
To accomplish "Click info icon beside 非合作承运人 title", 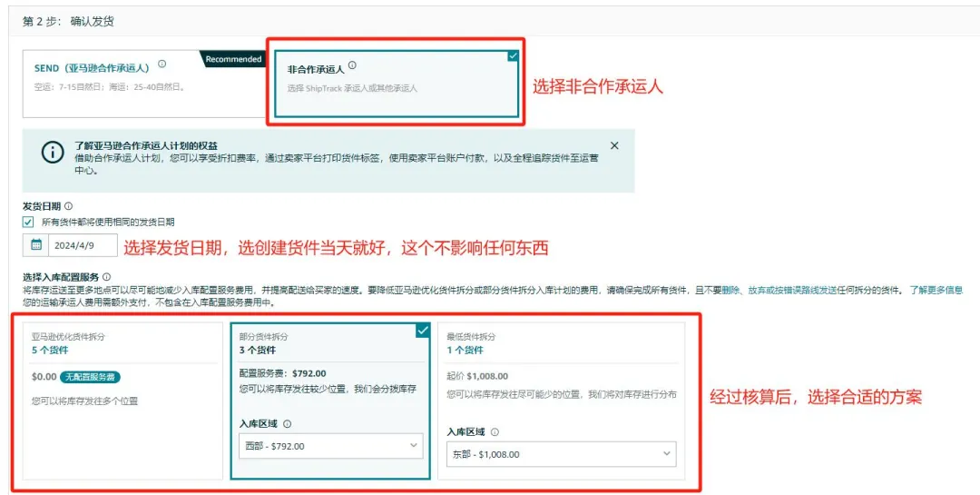I will click(352, 65).
